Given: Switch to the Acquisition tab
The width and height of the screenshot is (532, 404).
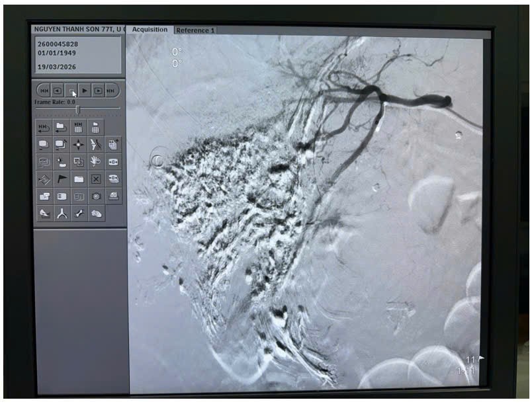Looking at the screenshot, I should click(x=150, y=30).
